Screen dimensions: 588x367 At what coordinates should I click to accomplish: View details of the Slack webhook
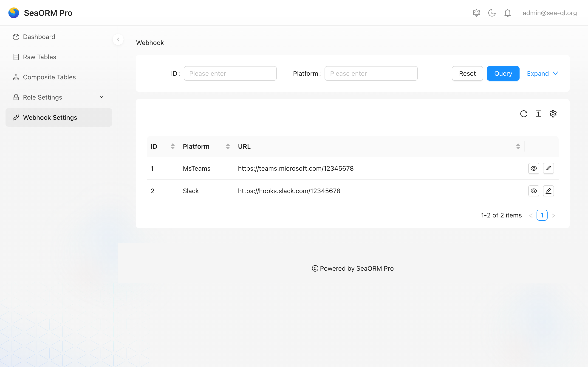(x=534, y=191)
